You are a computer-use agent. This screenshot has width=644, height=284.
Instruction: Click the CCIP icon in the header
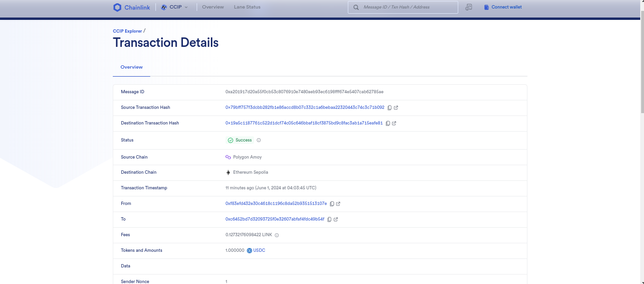164,7
